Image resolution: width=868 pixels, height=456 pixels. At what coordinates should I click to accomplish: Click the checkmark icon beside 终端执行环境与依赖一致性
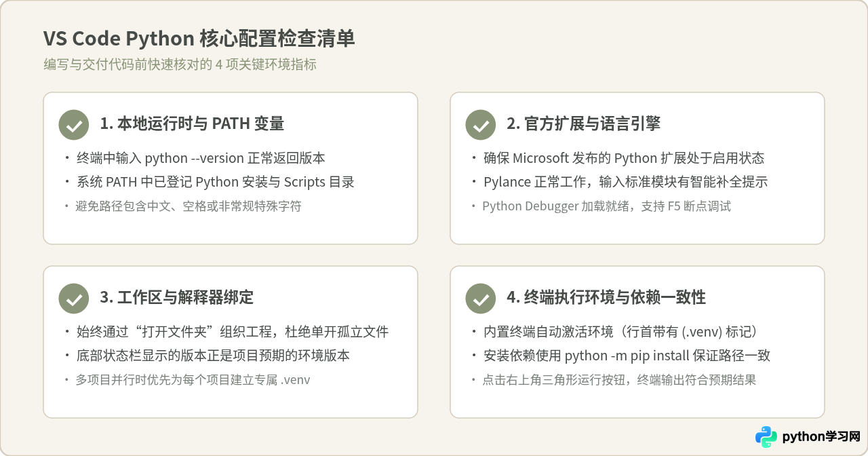(x=481, y=299)
